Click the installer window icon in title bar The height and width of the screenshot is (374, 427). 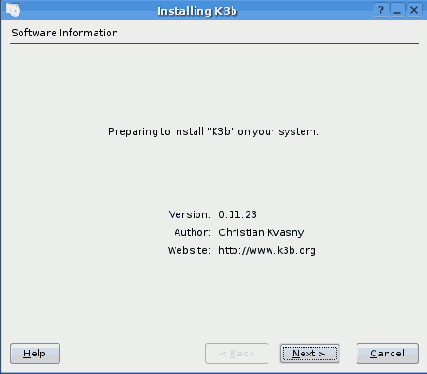point(13,10)
